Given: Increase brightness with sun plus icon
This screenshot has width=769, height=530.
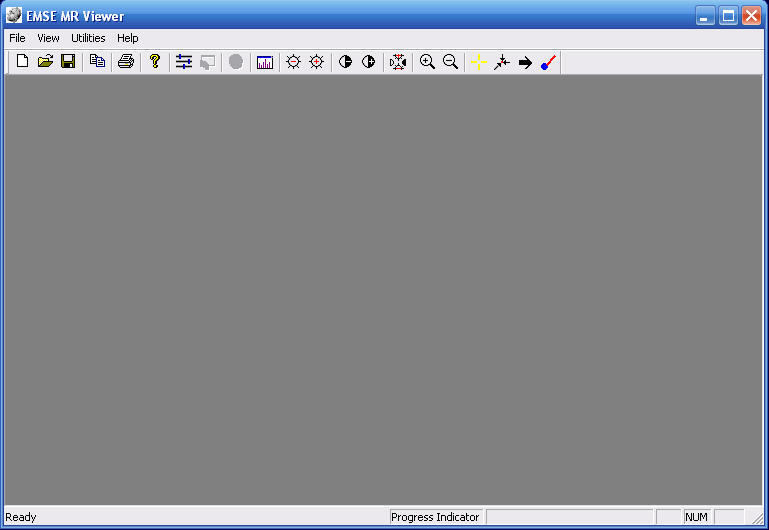Looking at the screenshot, I should 317,62.
